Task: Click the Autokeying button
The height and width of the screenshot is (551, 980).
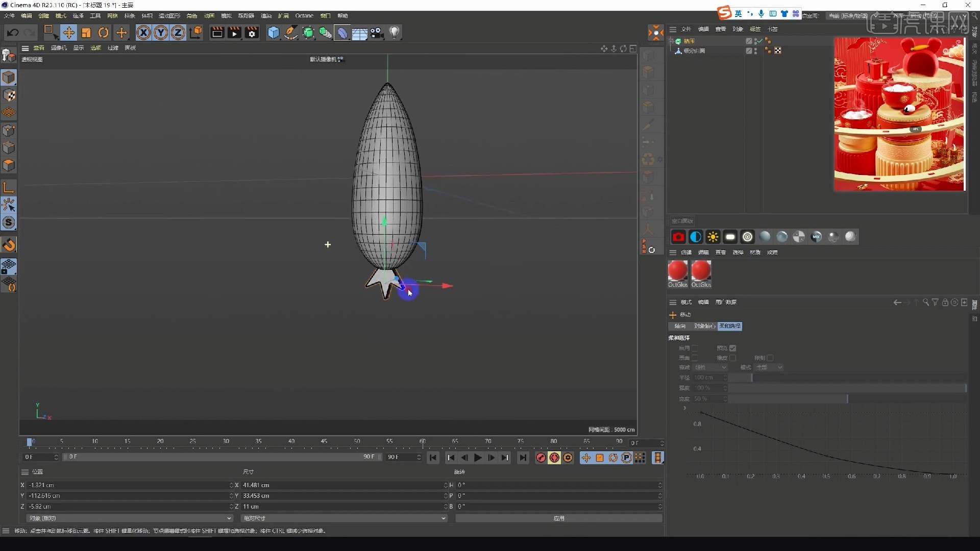Action: tap(555, 458)
